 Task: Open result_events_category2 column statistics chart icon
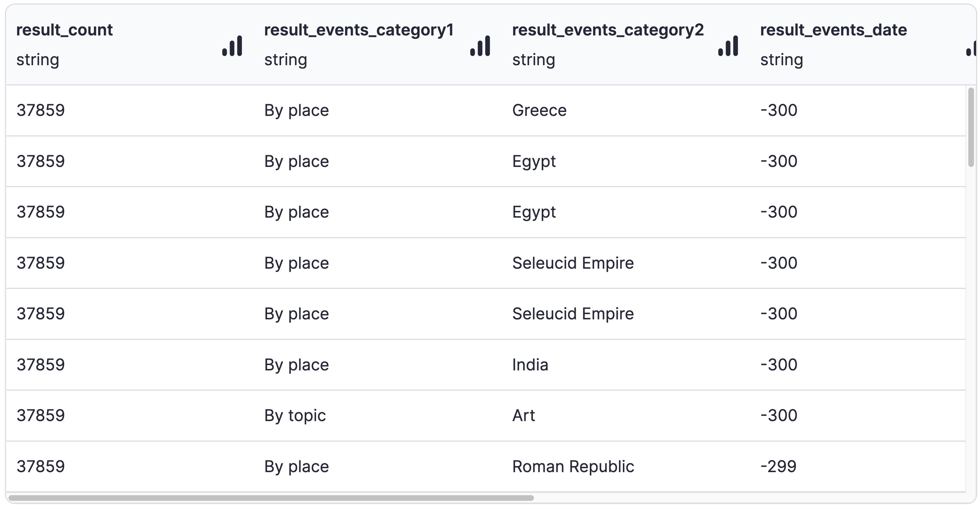(728, 46)
